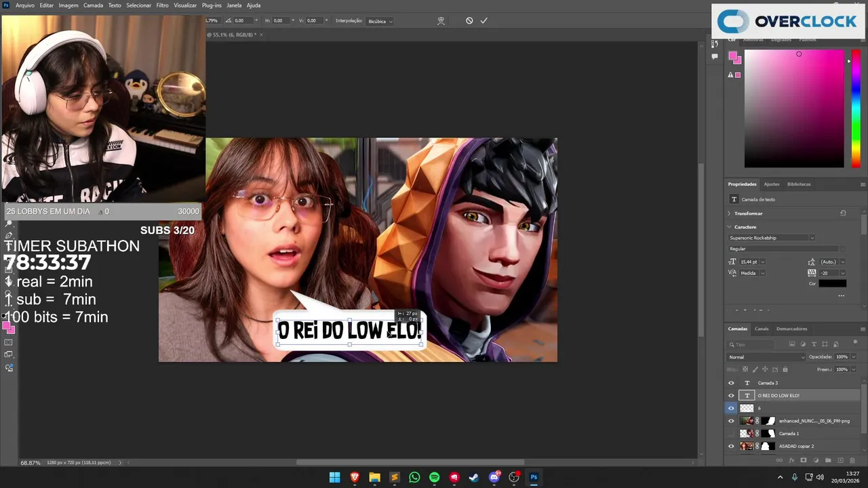
Task: Hide layer 6 with its eye icon
Action: (x=731, y=408)
